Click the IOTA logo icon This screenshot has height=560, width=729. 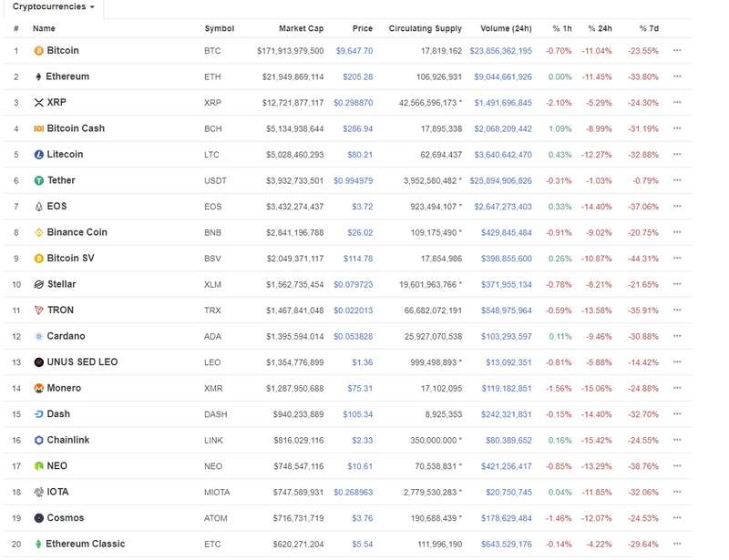pos(36,492)
